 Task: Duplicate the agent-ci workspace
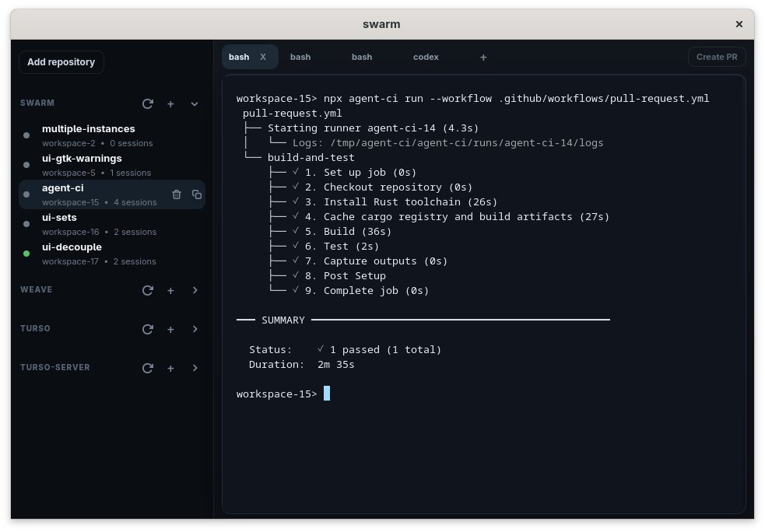(x=197, y=194)
